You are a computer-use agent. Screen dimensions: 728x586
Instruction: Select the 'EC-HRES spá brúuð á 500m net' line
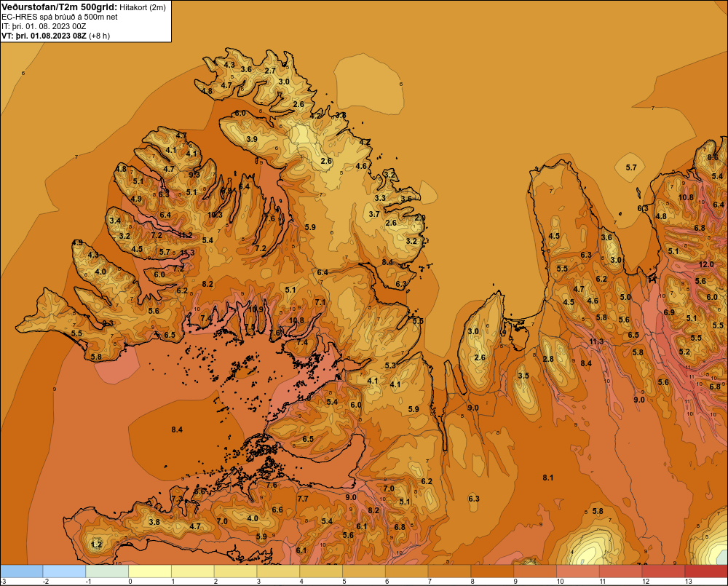pos(59,17)
